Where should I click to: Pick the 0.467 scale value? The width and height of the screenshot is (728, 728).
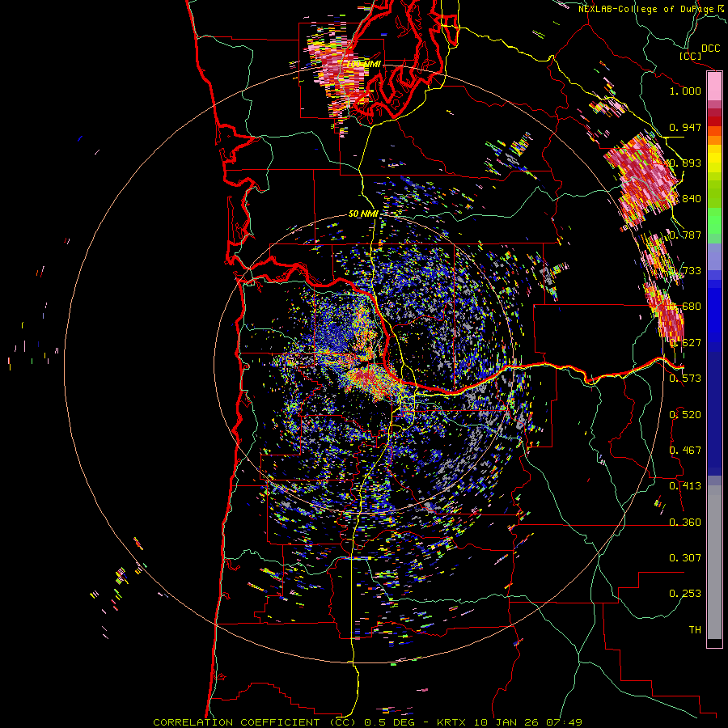coord(685,451)
